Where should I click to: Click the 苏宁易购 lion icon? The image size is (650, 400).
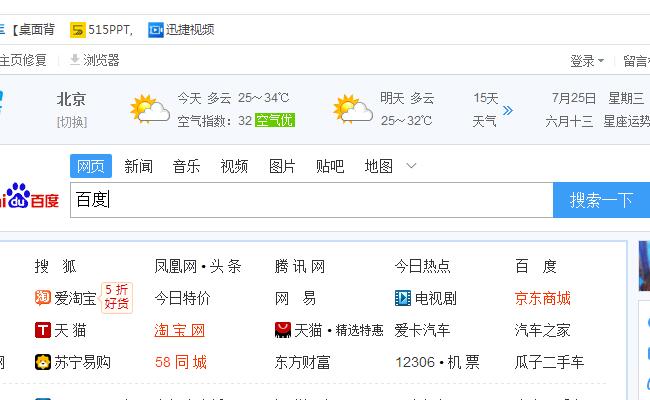click(x=43, y=362)
